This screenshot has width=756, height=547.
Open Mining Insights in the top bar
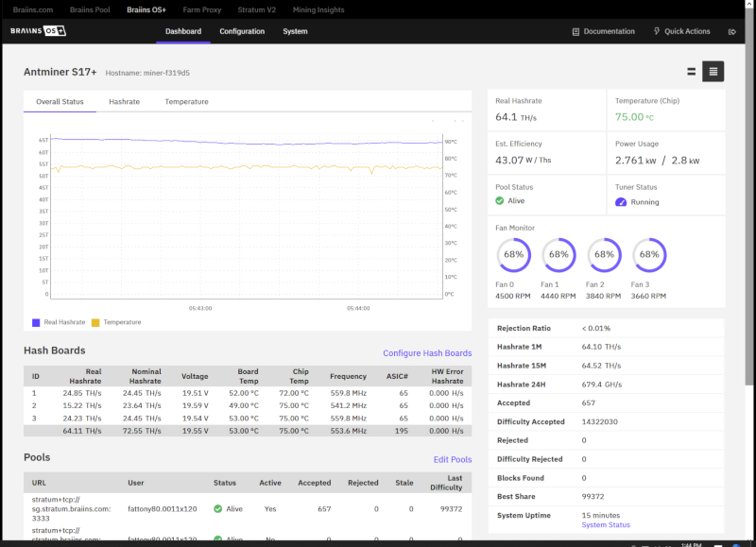(x=318, y=9)
